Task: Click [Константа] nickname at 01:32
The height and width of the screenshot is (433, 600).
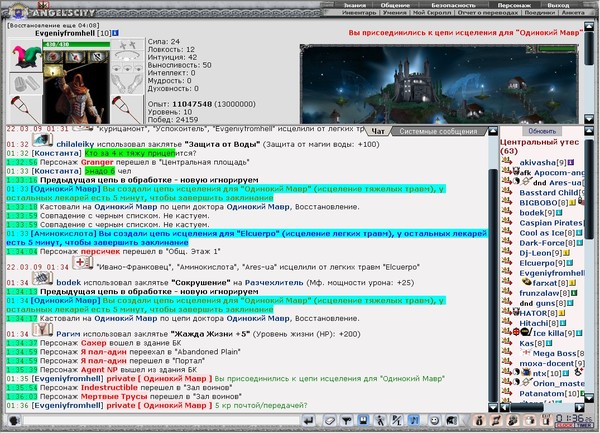Action: pos(56,153)
